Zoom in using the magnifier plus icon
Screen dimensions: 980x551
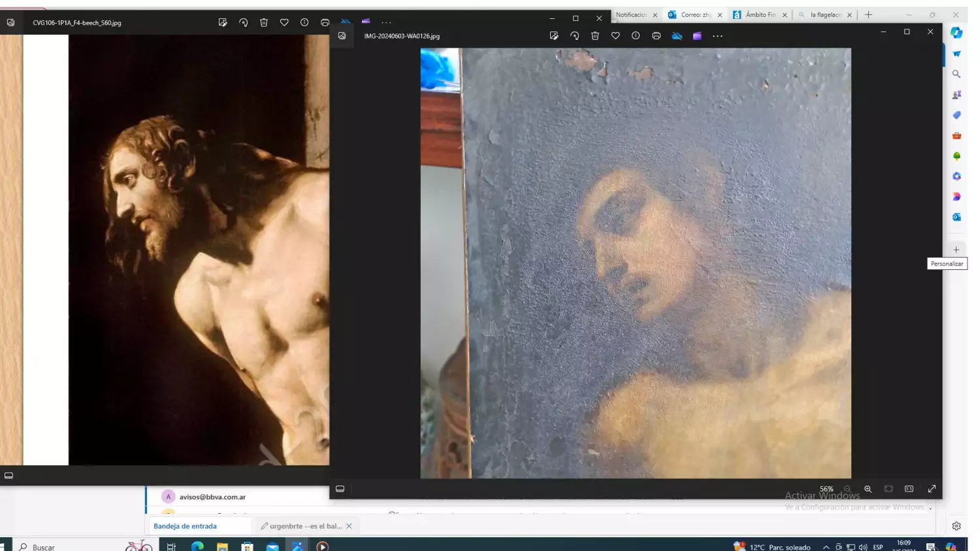(x=868, y=489)
